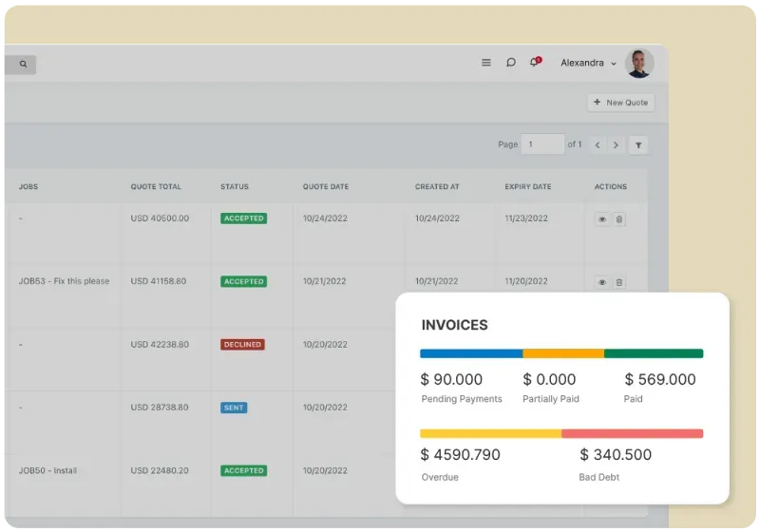The width and height of the screenshot is (760, 532).
Task: Select the 'JOB50 - Install' cell
Action: click(x=47, y=470)
